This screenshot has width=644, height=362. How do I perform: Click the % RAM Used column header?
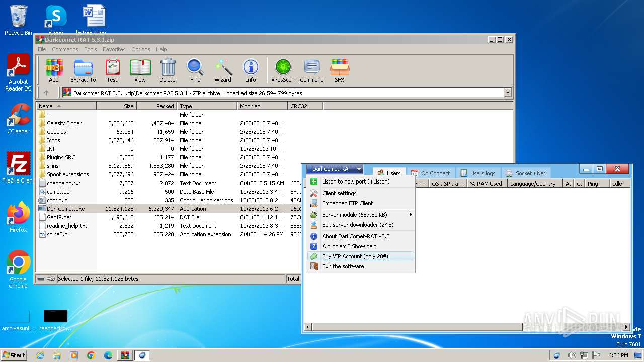pyautogui.click(x=486, y=184)
